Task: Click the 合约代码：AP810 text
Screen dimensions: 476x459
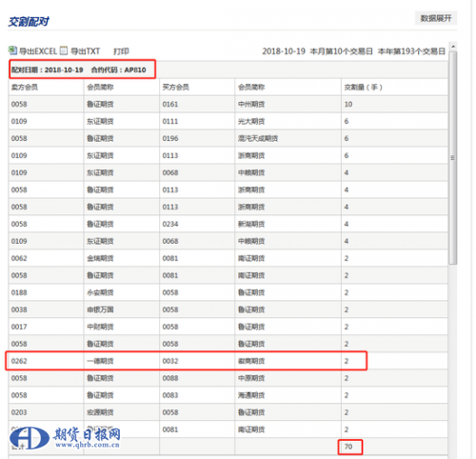Action: 119,70
